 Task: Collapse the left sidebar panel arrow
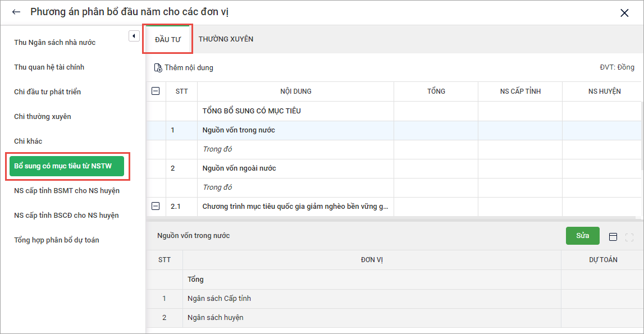(x=134, y=36)
